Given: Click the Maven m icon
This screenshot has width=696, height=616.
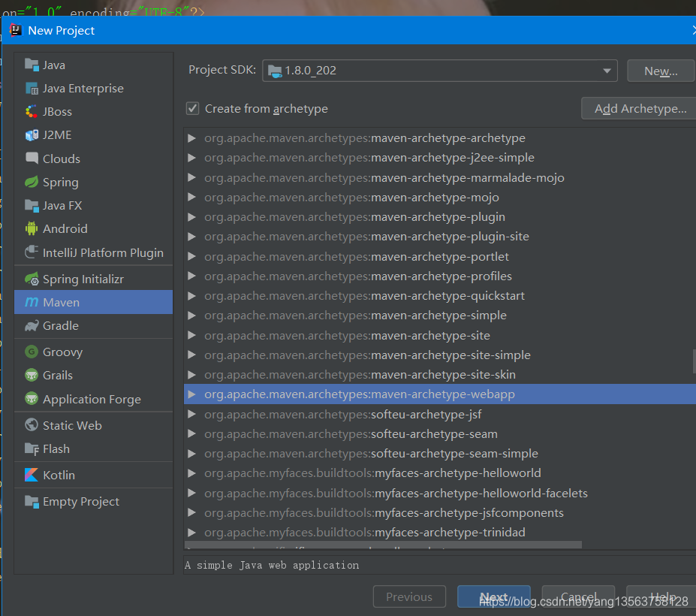Looking at the screenshot, I should click(32, 302).
